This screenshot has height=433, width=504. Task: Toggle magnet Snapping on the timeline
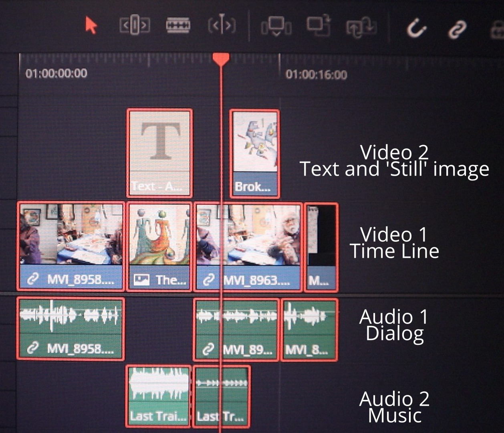pos(416,28)
